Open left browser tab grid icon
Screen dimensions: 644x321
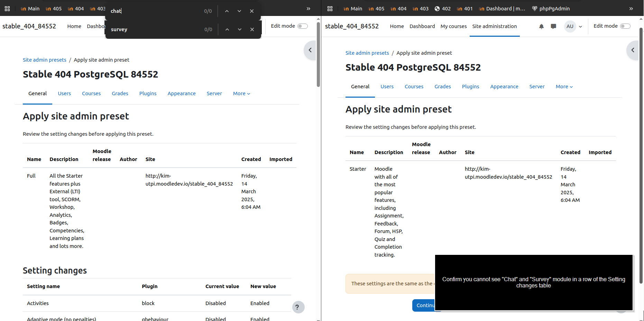click(7, 9)
